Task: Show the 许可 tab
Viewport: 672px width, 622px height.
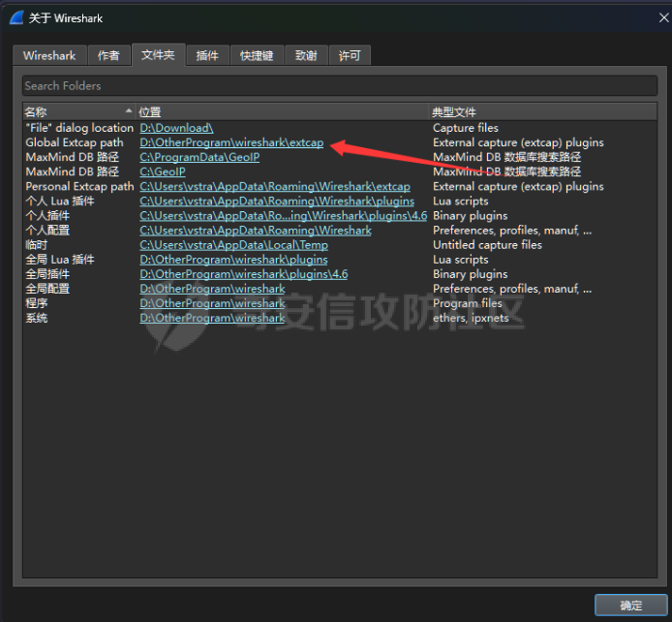Action: point(350,55)
